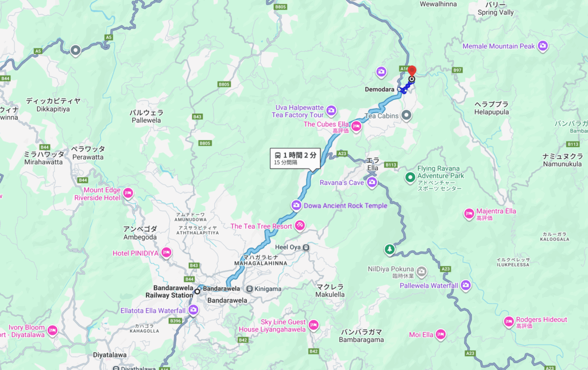Open Ravana's Cave attraction marker
This screenshot has height=370, width=588.
click(372, 182)
